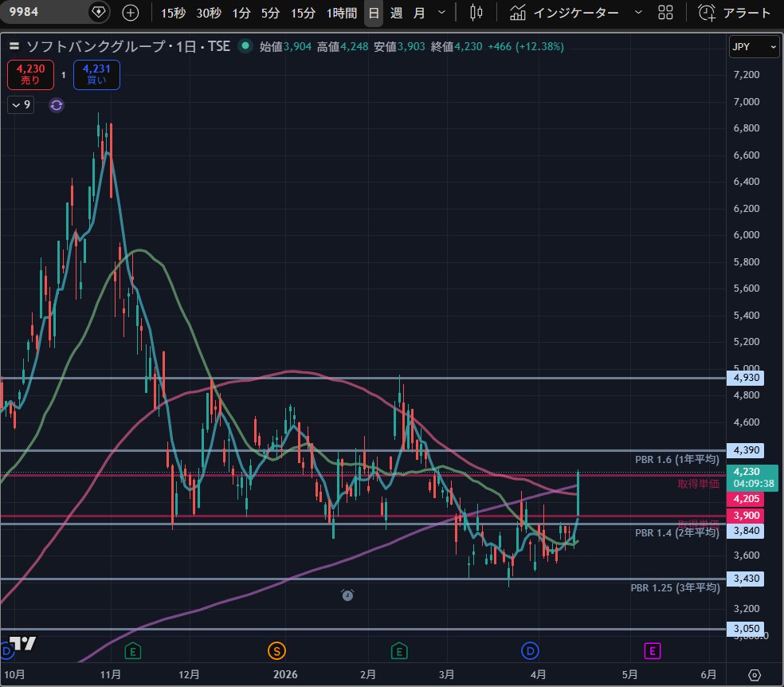784x687 pixels.
Task: Click the 7,000 price scale label
Action: click(746, 101)
